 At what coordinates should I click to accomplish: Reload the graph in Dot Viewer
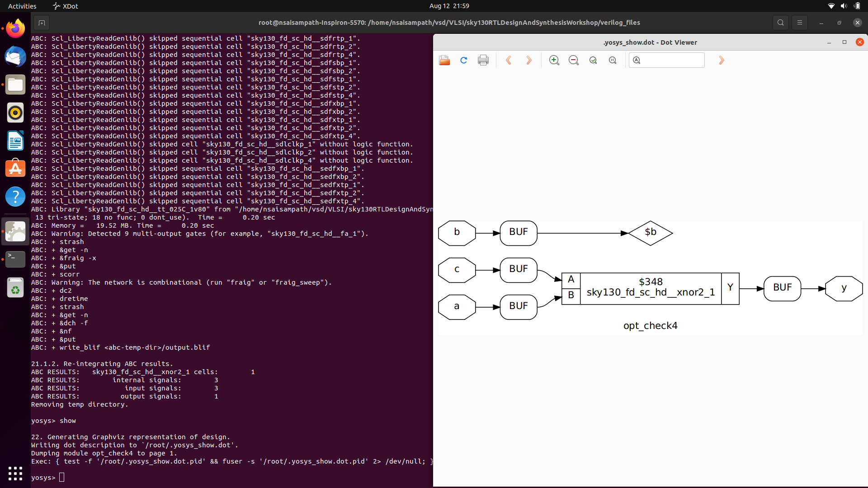(464, 60)
